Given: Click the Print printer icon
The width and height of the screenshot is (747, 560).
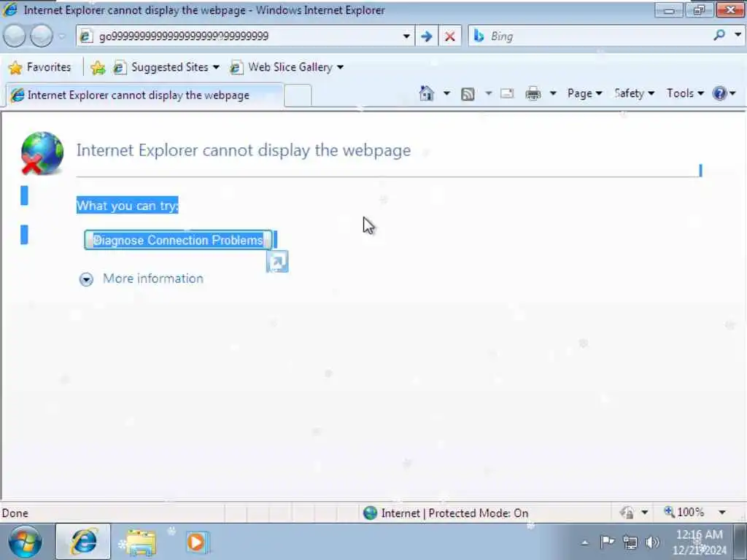Looking at the screenshot, I should (533, 93).
